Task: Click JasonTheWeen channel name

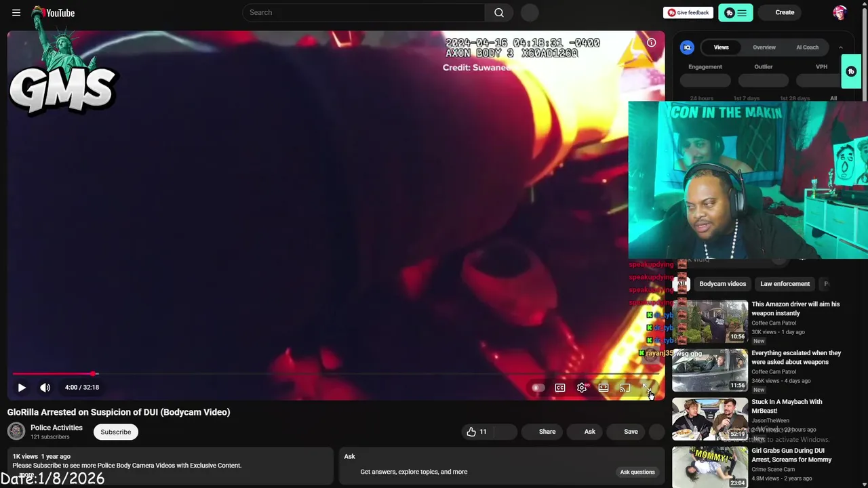Action: point(770,420)
